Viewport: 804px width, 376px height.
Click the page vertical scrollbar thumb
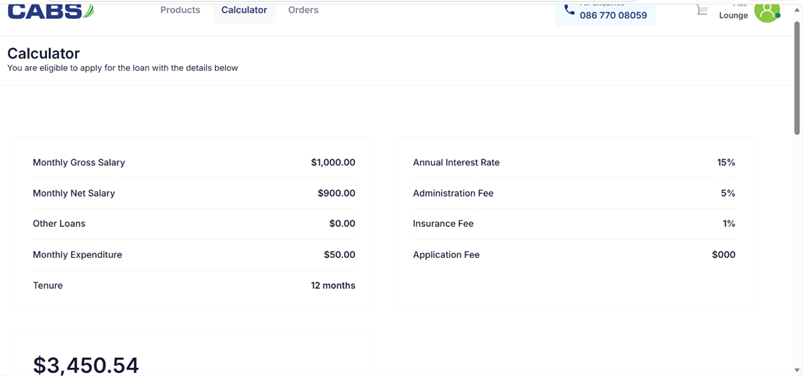(797, 78)
